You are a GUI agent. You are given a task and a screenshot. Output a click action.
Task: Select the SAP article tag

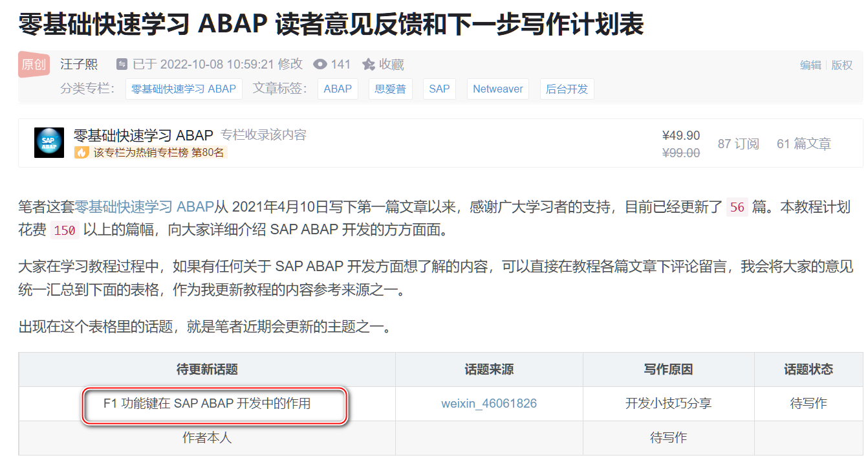coord(439,89)
